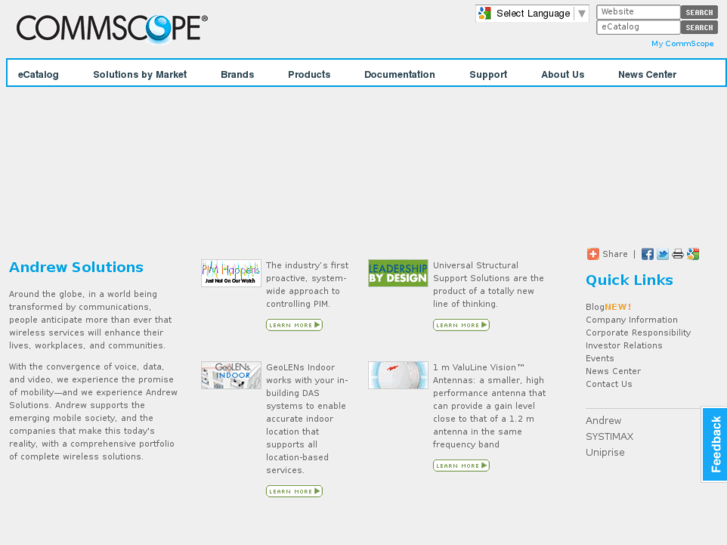Click Search button next to Website field
The width and height of the screenshot is (727, 545).
point(699,13)
